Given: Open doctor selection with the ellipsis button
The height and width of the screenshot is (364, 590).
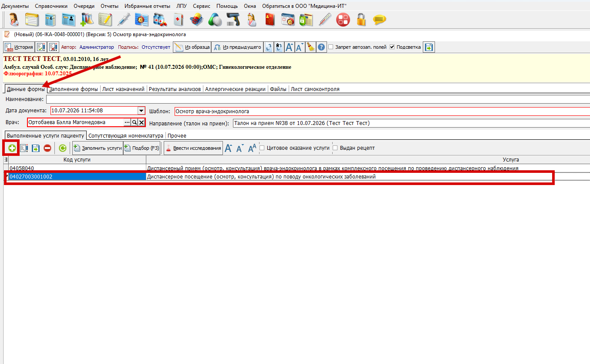Looking at the screenshot, I should [127, 123].
